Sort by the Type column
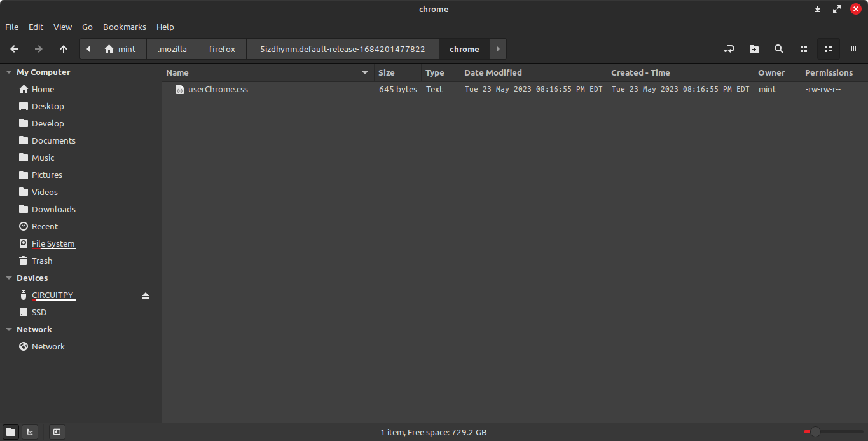 coord(441,73)
